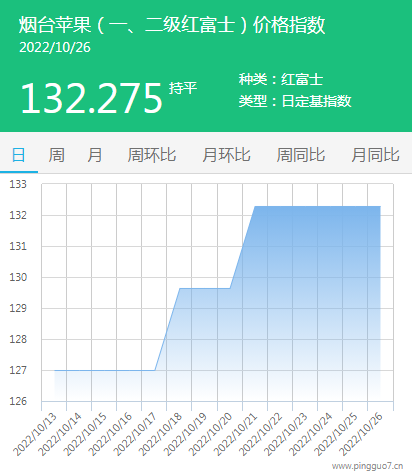The image size is (412, 476).
Task: Click the 2022/10/26 x-axis label
Action: click(361, 435)
